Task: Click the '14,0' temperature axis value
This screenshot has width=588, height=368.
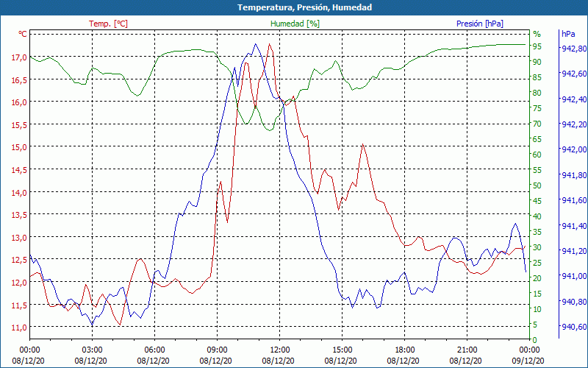Action: click(x=19, y=193)
